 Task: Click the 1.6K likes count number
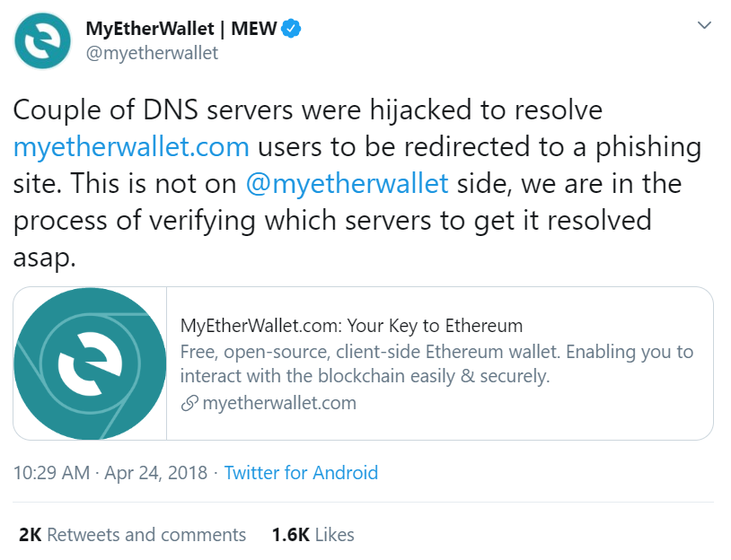(290, 535)
